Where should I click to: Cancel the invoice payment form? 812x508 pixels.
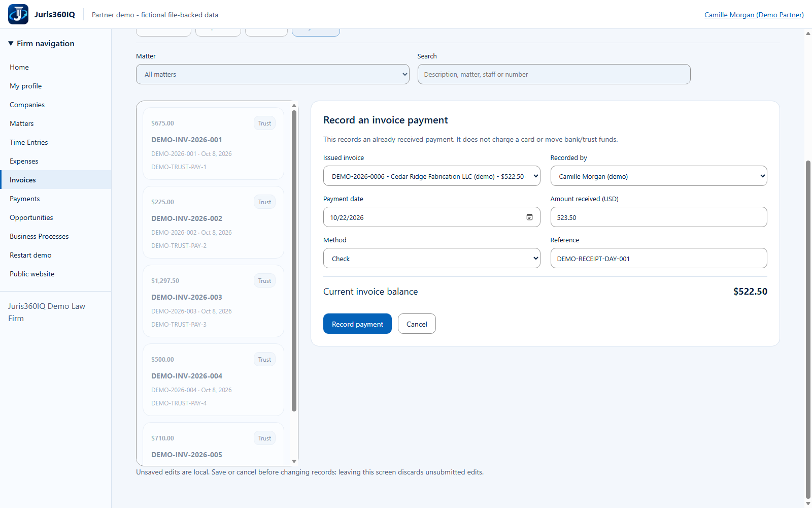[x=417, y=324]
